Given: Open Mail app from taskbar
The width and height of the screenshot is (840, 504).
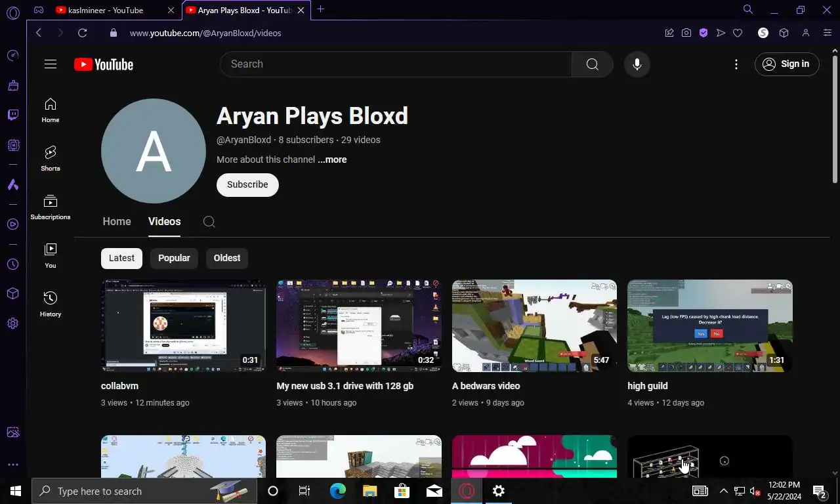Looking at the screenshot, I should [x=434, y=491].
